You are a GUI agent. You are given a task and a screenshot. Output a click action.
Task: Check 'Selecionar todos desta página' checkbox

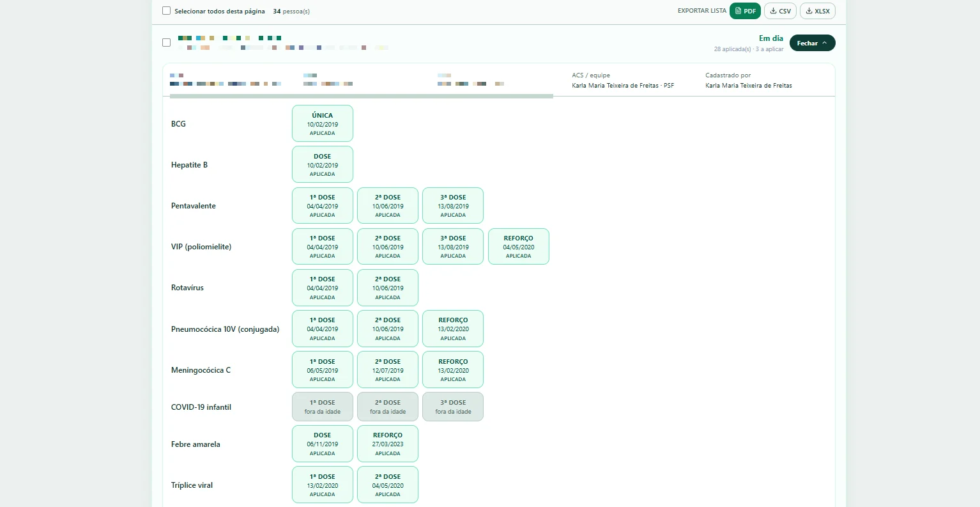[167, 11]
